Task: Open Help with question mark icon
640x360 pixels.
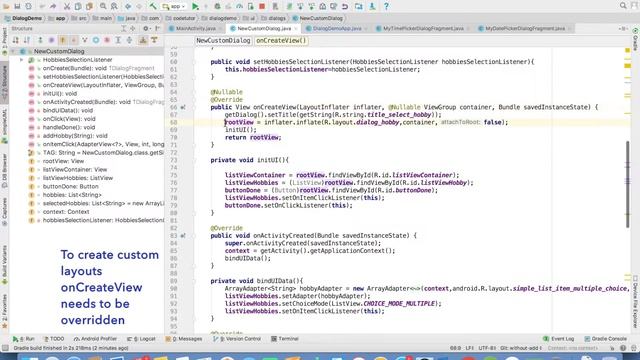Action: [386, 6]
